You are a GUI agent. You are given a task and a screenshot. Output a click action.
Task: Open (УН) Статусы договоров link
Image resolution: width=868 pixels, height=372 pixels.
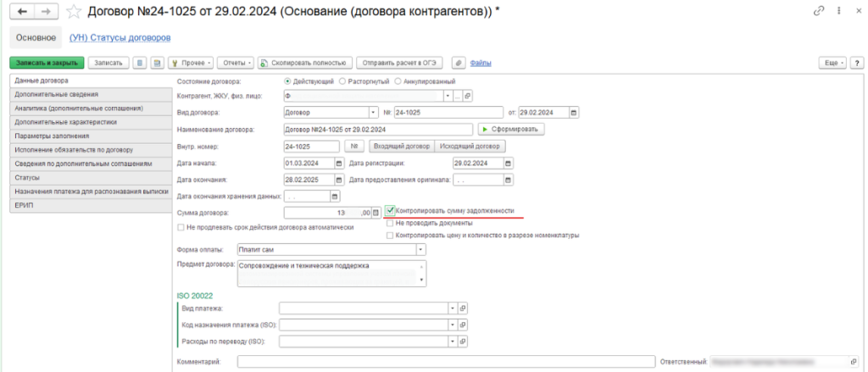pos(120,37)
